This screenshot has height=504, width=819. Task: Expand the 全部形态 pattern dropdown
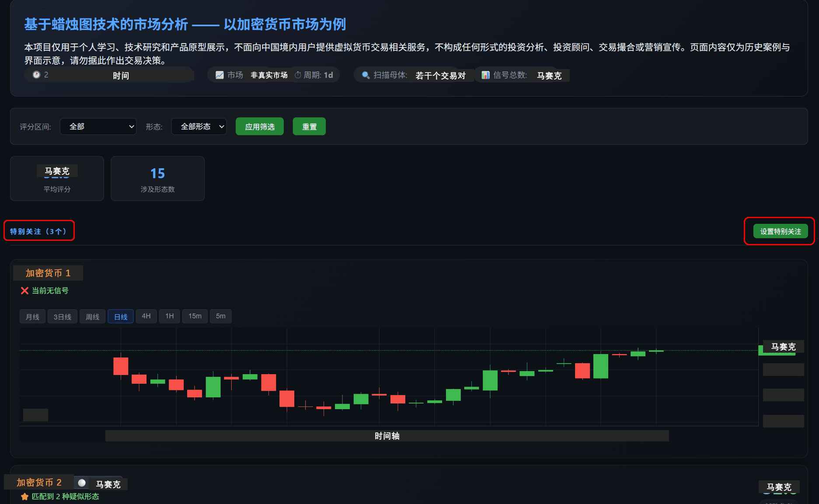[x=199, y=127]
